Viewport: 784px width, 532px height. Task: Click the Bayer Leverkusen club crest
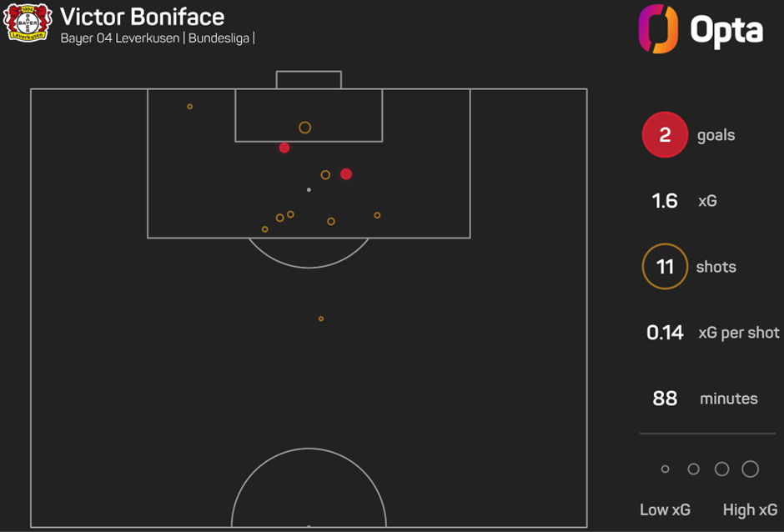28,22
